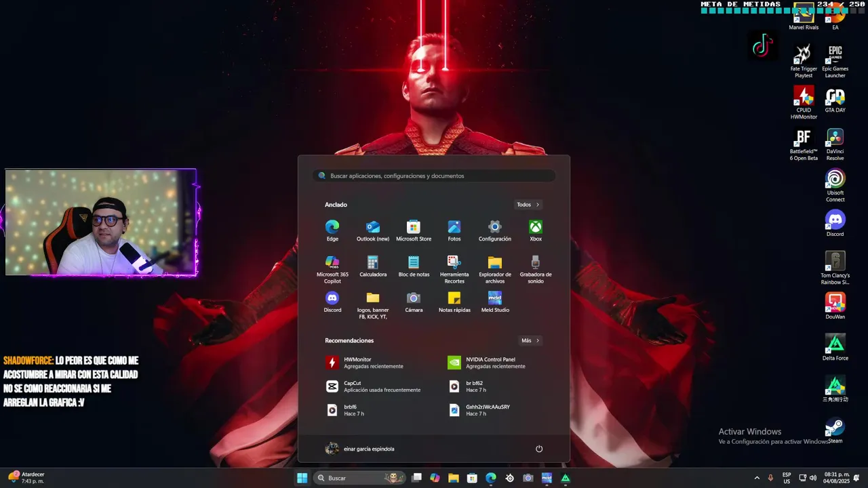868x488 pixels.
Task: Open Task View on the taskbar
Action: pyautogui.click(x=416, y=478)
